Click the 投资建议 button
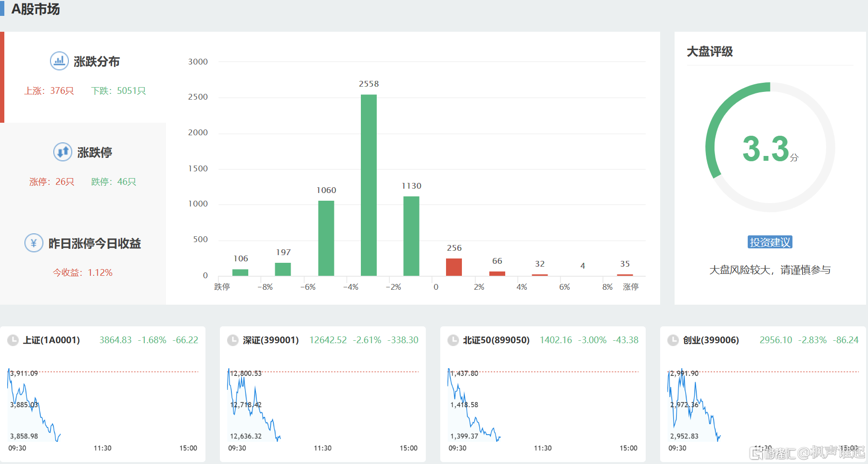868x464 pixels. pos(770,242)
